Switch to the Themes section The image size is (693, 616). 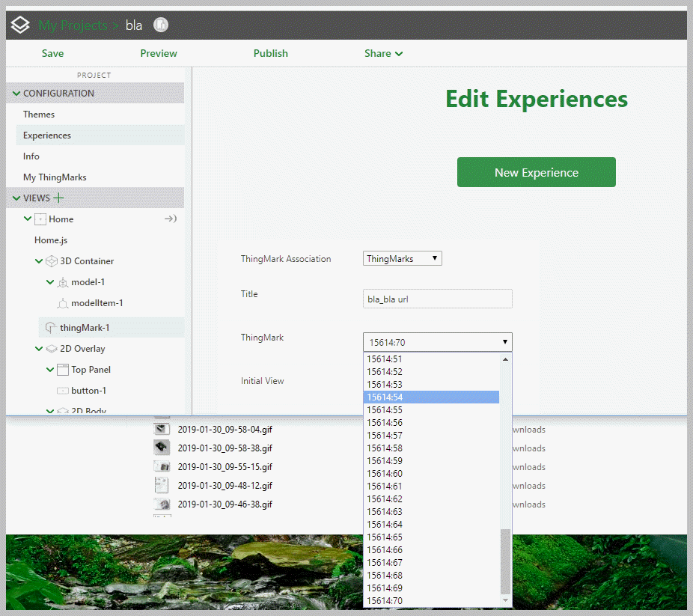(x=39, y=114)
